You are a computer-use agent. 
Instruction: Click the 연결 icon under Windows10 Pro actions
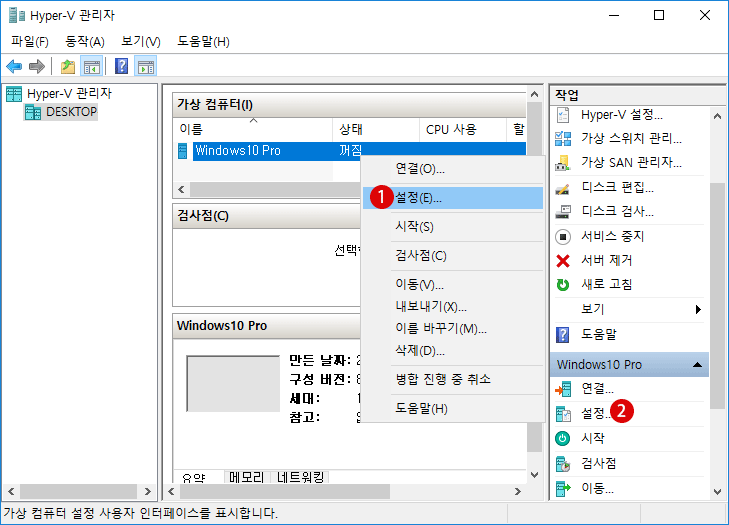coord(563,389)
